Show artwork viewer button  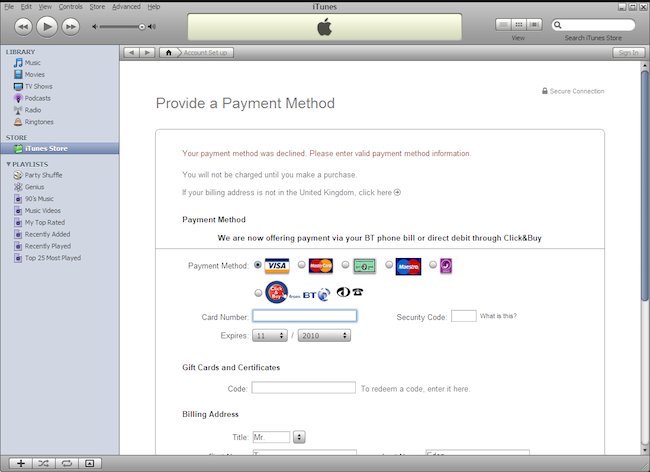point(90,463)
